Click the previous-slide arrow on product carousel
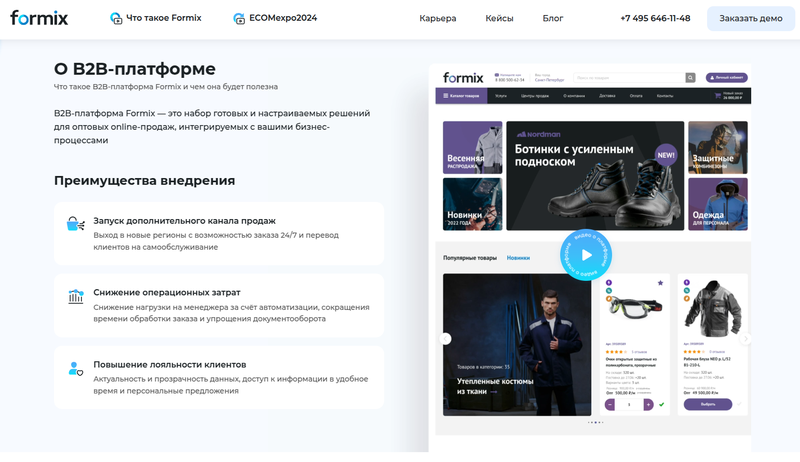Image resolution: width=800 pixels, height=462 pixels. (445, 339)
